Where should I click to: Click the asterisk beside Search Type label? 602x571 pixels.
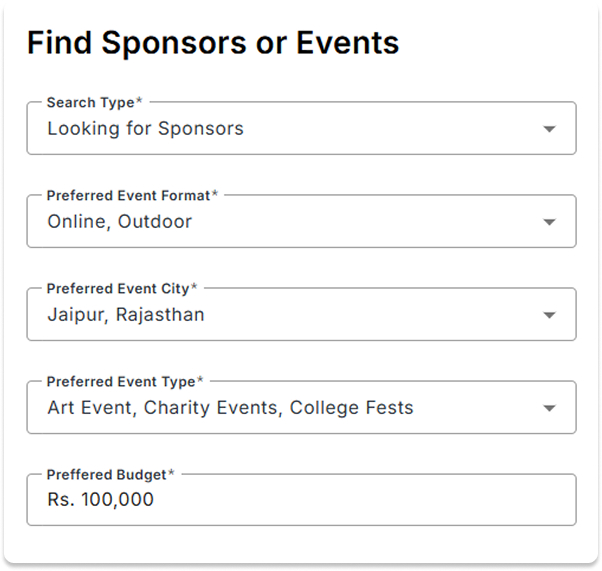[x=140, y=102]
